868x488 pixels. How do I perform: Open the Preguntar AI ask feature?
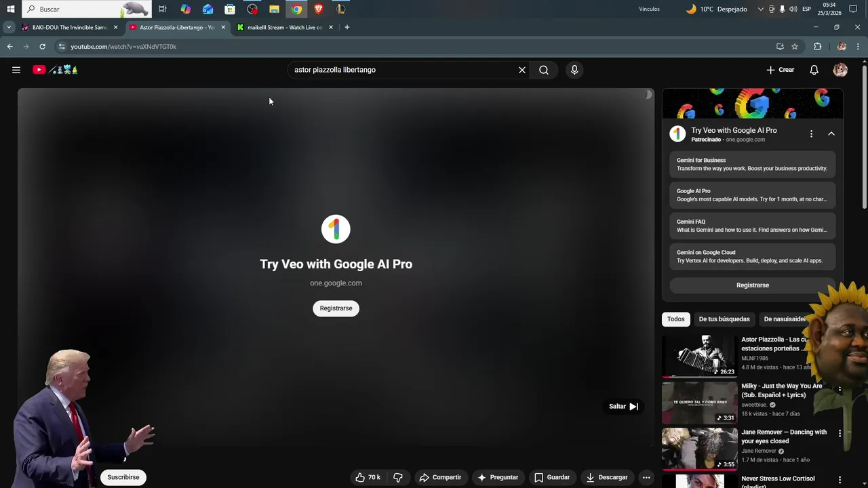coord(498,477)
